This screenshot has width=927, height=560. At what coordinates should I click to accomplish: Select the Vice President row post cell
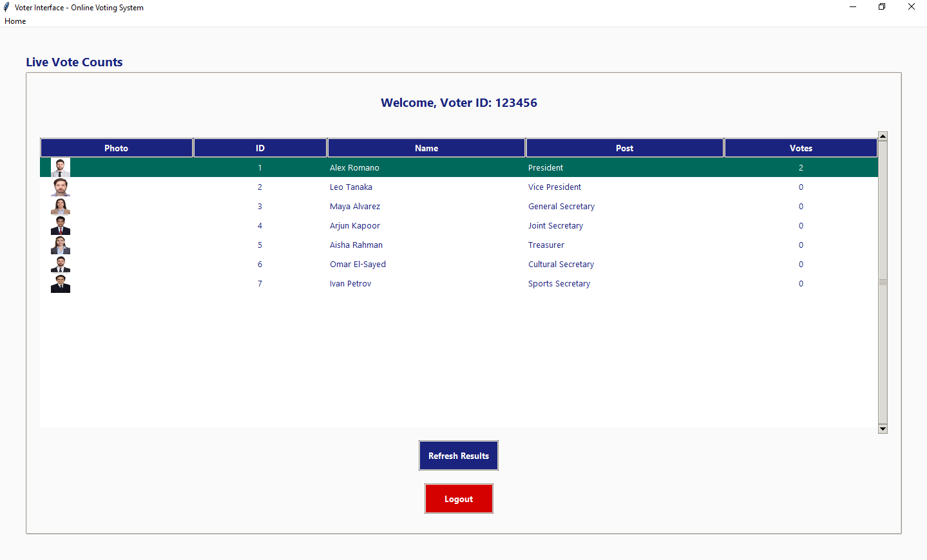[555, 187]
